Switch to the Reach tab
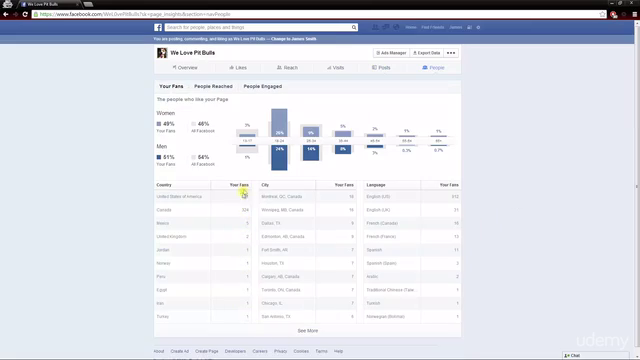 point(287,68)
